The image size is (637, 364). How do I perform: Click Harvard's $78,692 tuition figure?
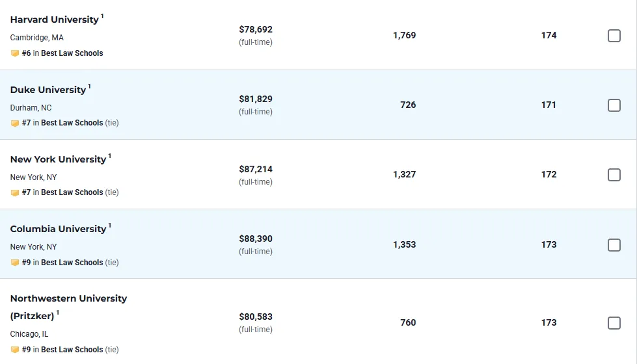pos(256,29)
